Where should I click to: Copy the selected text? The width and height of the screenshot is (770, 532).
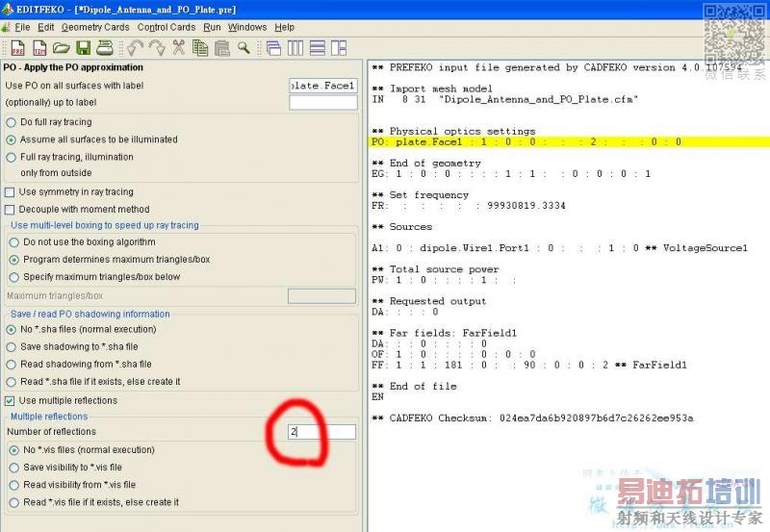pos(200,48)
